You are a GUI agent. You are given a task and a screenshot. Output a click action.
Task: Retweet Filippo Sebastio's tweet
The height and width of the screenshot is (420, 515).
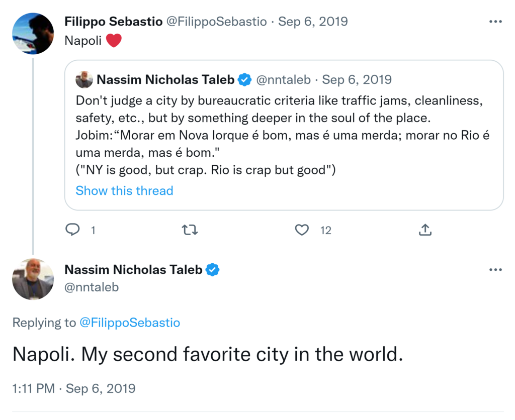coord(190,230)
